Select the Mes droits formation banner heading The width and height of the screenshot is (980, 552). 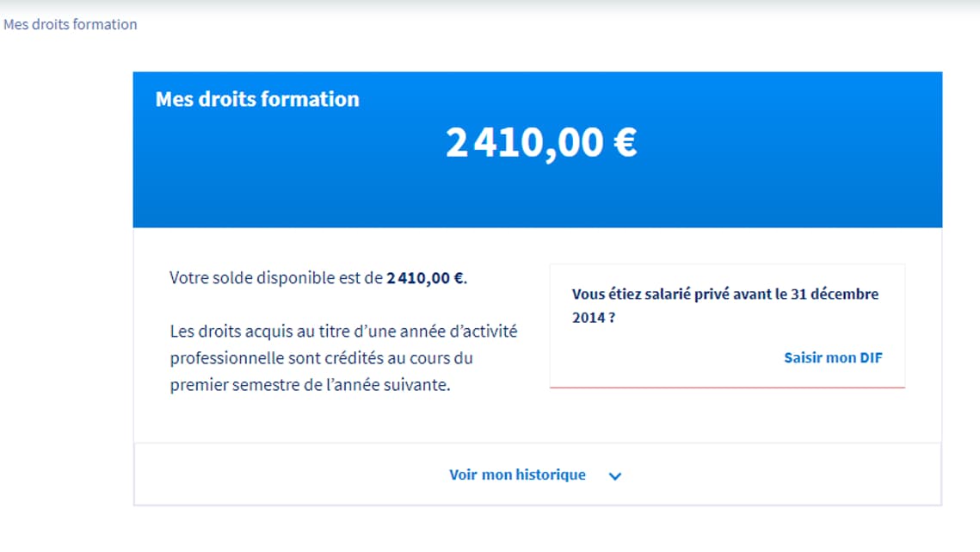pos(257,99)
